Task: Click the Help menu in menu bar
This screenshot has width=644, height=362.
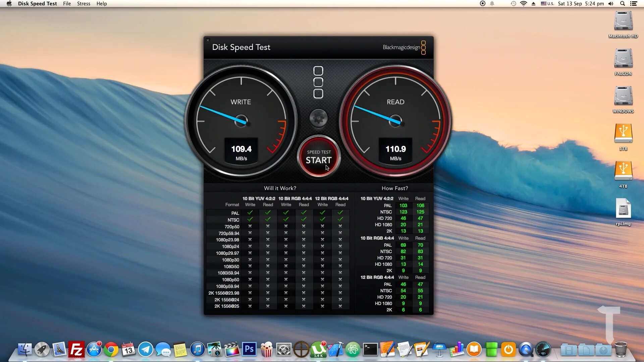Action: pyautogui.click(x=101, y=4)
